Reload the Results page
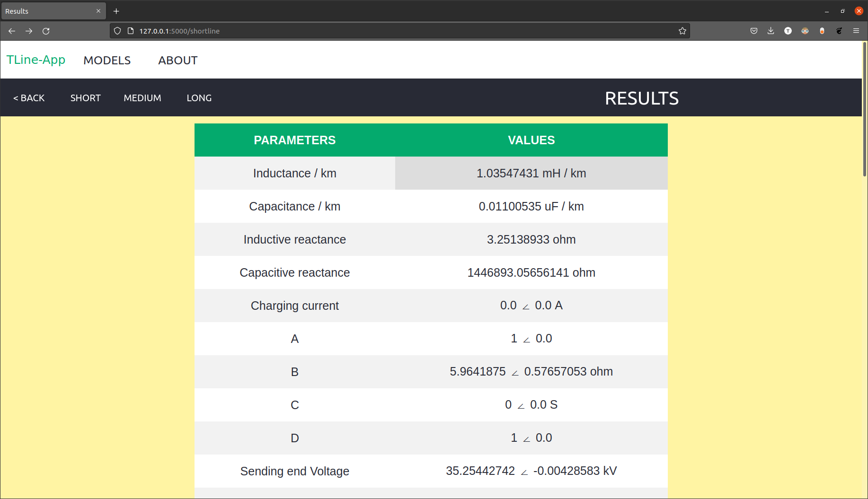The image size is (868, 499). pos(46,31)
